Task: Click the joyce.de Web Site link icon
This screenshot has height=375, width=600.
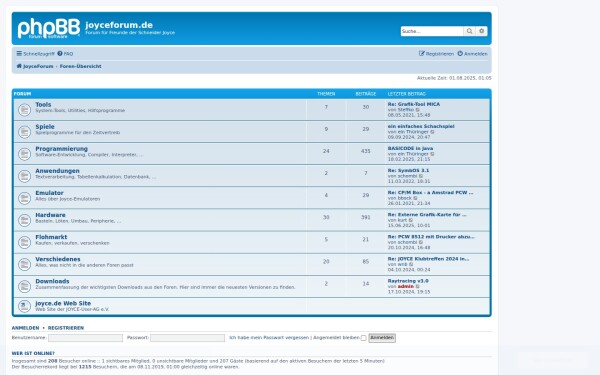Action: tap(24, 306)
